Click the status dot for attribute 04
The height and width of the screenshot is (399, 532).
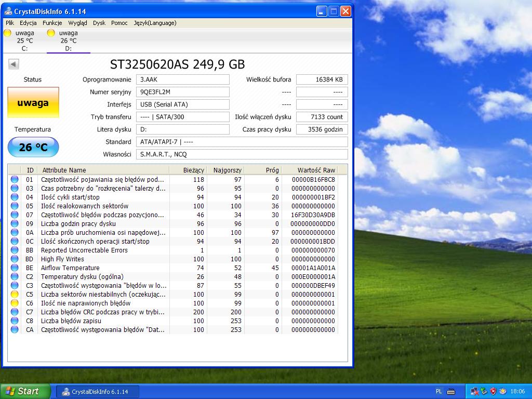click(15, 197)
